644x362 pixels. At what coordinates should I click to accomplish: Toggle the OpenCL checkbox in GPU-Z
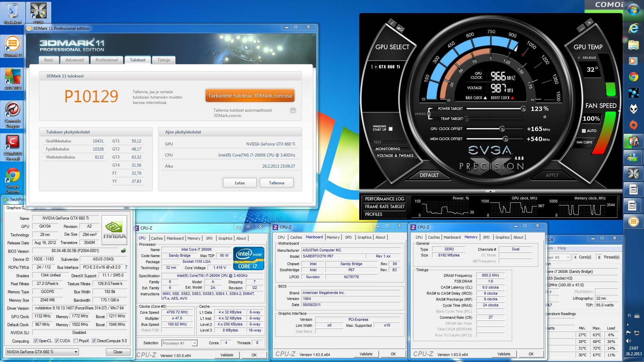click(x=36, y=341)
